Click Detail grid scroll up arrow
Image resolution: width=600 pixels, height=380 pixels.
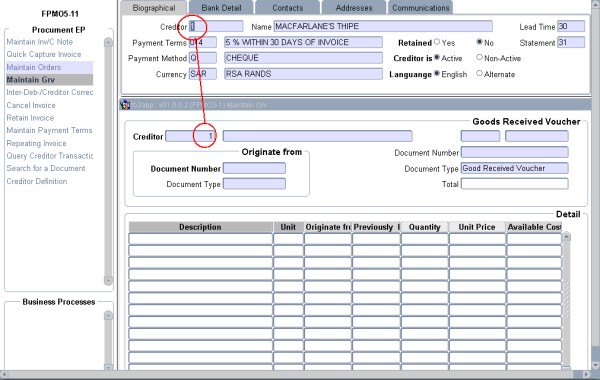pyautogui.click(x=566, y=236)
